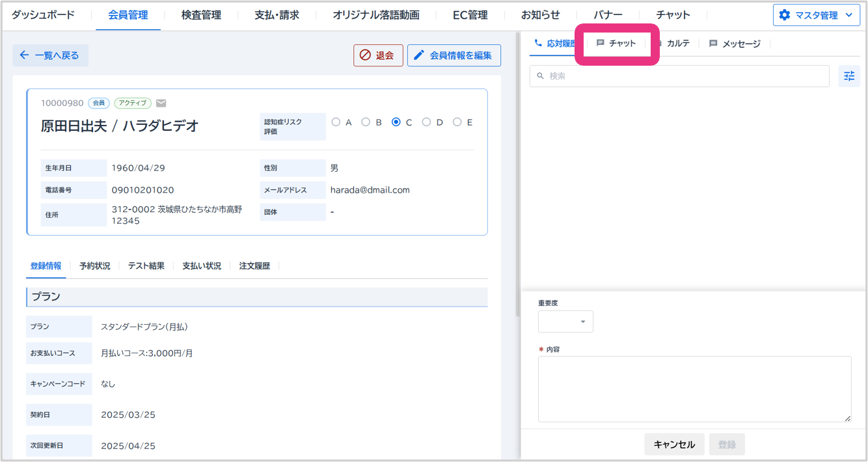Screen dimensions: 868x462
Task: Open the カルテ tab
Action: point(677,44)
